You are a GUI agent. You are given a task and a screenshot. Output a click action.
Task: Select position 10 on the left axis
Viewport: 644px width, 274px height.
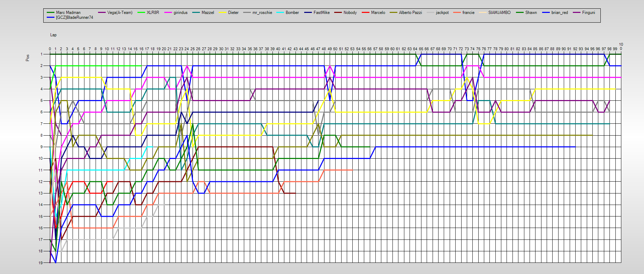pos(40,159)
